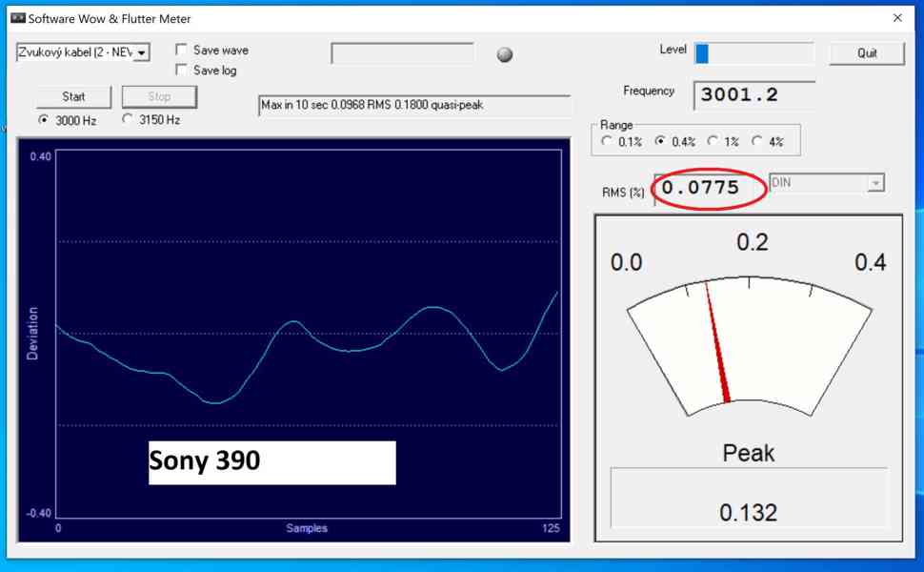The image size is (924, 572).
Task: Select the 3000 Hz radio button
Action: coord(44,120)
